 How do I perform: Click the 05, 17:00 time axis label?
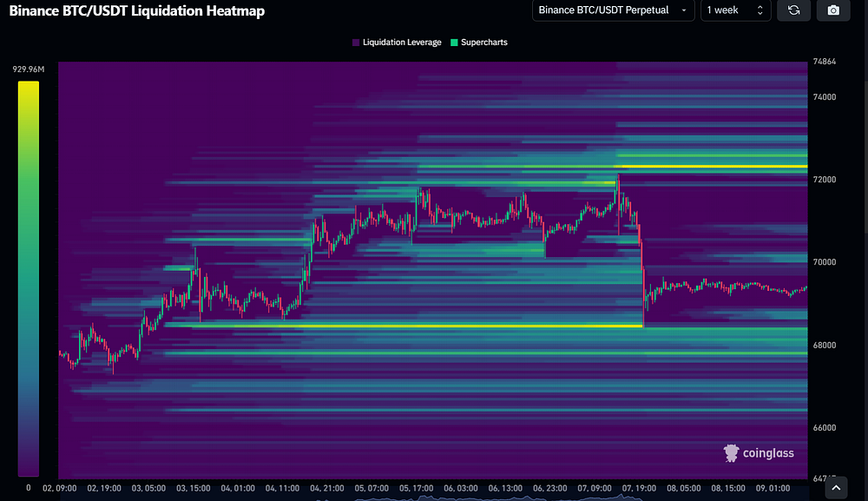pyautogui.click(x=417, y=488)
